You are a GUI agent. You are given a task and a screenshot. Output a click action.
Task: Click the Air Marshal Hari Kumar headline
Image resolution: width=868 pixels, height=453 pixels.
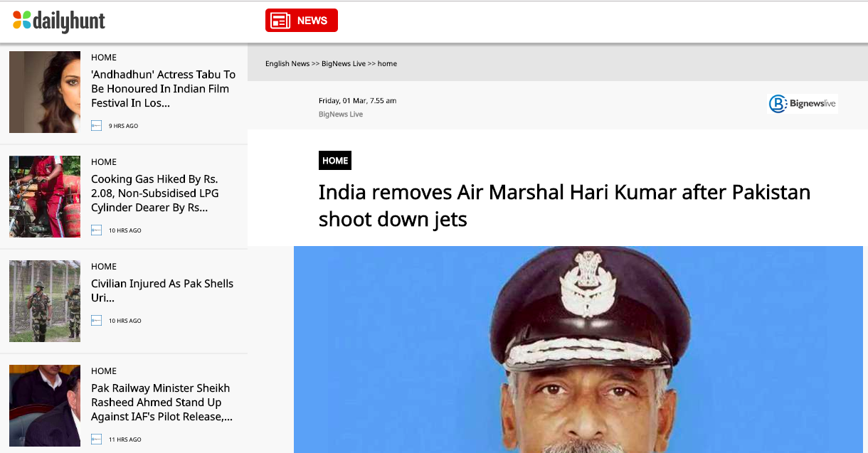coord(564,206)
